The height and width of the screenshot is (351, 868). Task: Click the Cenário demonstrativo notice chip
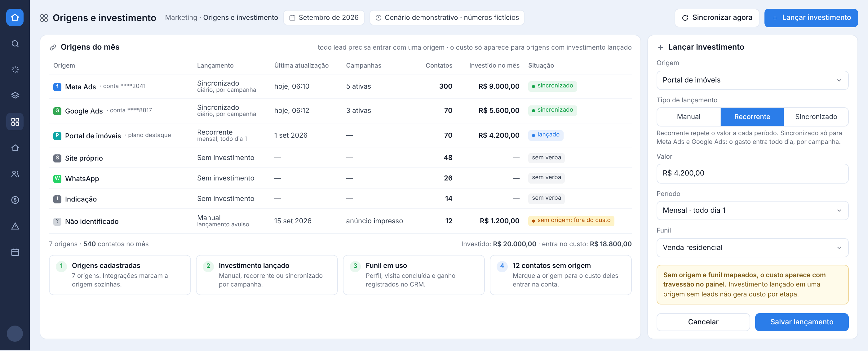pos(446,18)
